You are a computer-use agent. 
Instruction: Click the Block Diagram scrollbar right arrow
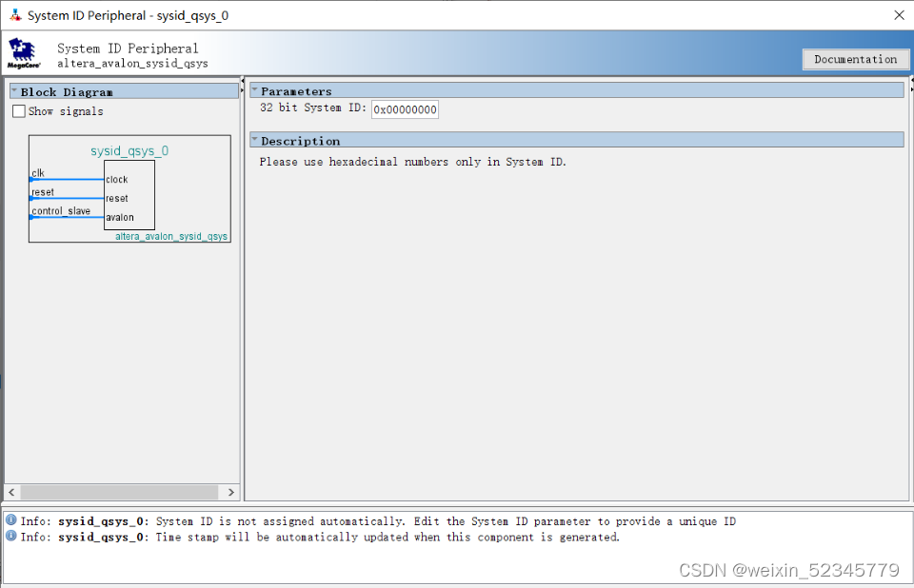click(230, 493)
